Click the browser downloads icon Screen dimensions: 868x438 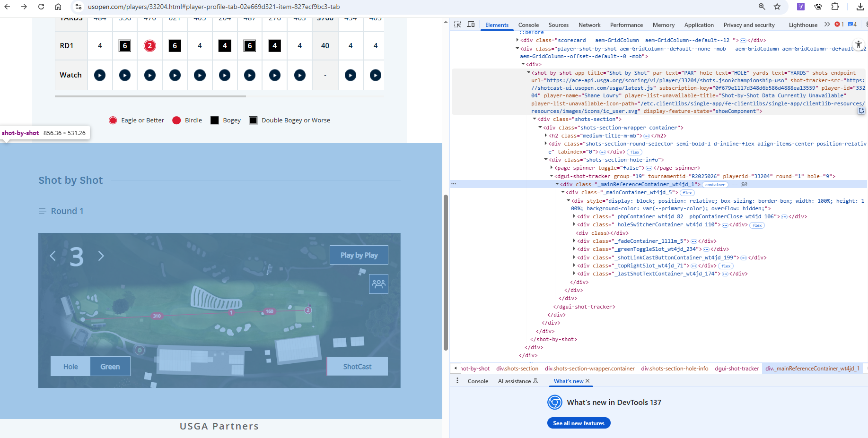click(x=860, y=7)
